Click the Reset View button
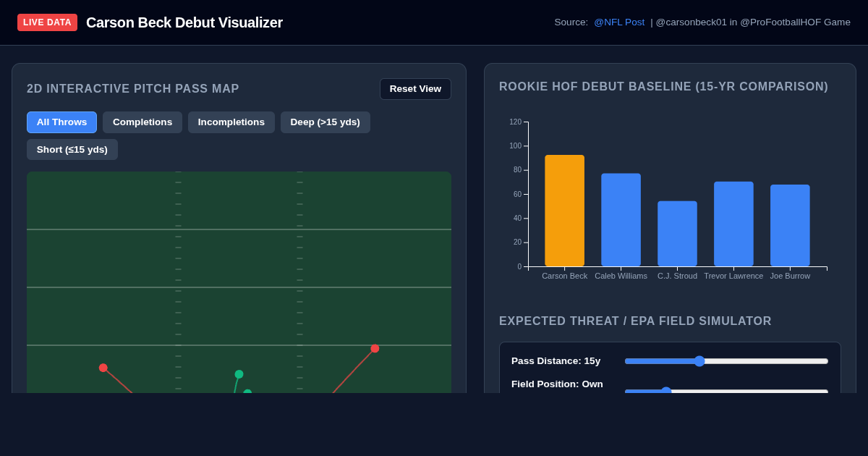 [415, 89]
